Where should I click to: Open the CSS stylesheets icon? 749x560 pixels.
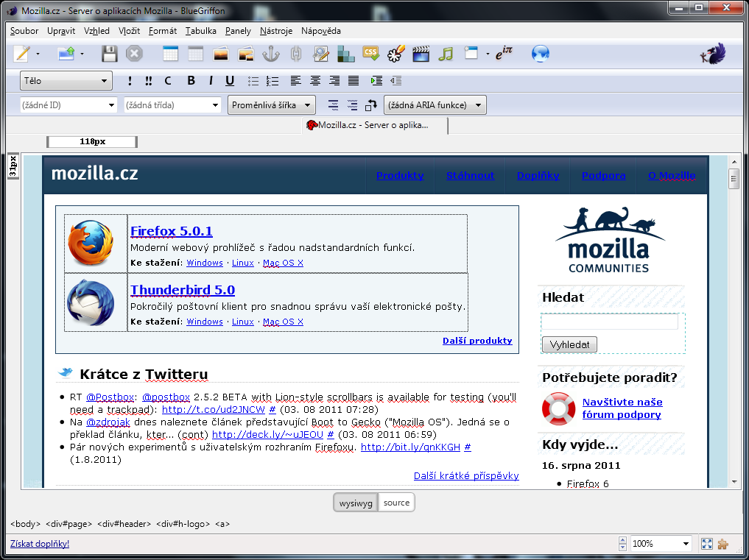(370, 54)
